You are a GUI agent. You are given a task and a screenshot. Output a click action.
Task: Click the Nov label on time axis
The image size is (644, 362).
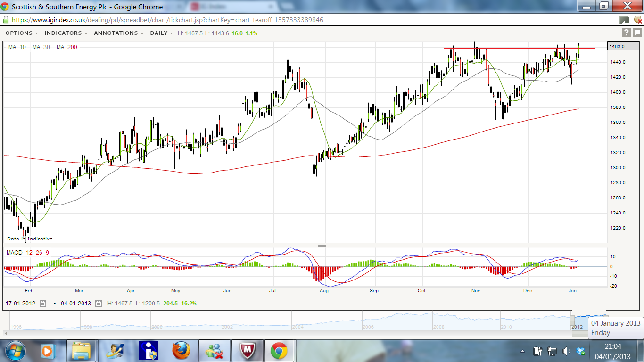point(476,291)
